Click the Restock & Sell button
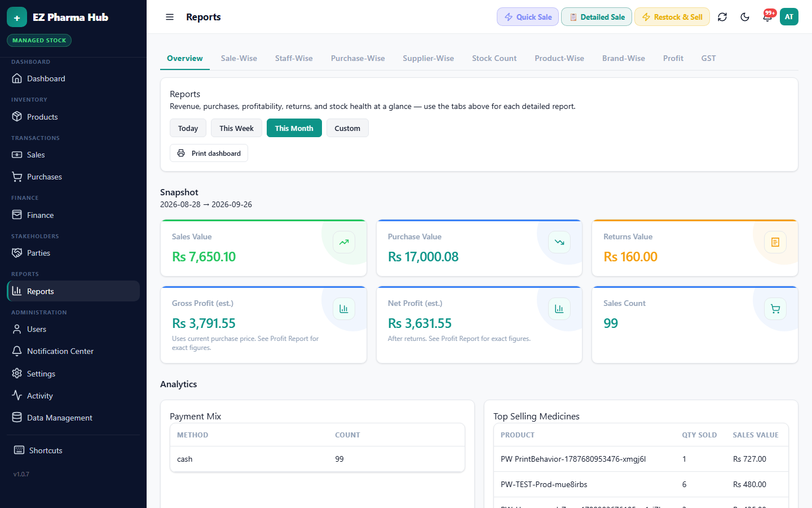The image size is (812, 508). pyautogui.click(x=672, y=17)
